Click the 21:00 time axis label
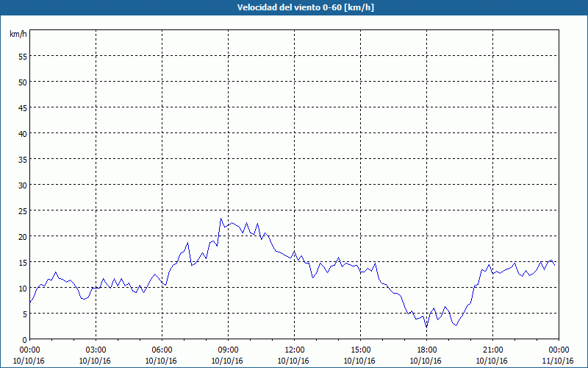588x368 pixels. 492,350
